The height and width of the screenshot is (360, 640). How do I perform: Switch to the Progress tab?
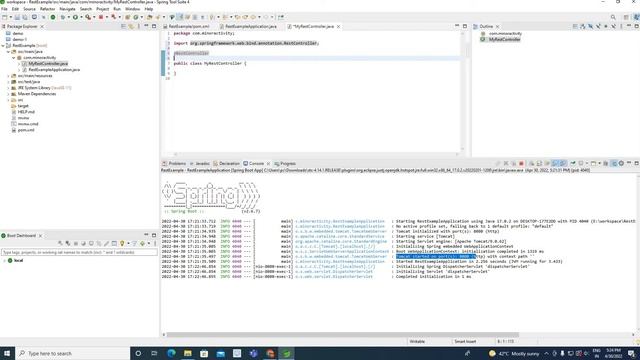(285, 163)
